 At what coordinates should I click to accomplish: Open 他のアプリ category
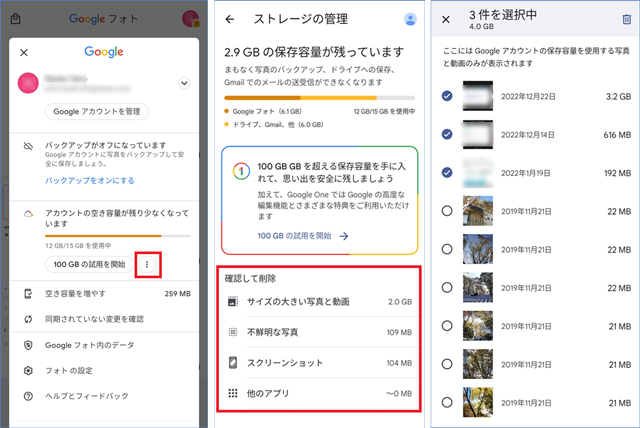tap(320, 393)
